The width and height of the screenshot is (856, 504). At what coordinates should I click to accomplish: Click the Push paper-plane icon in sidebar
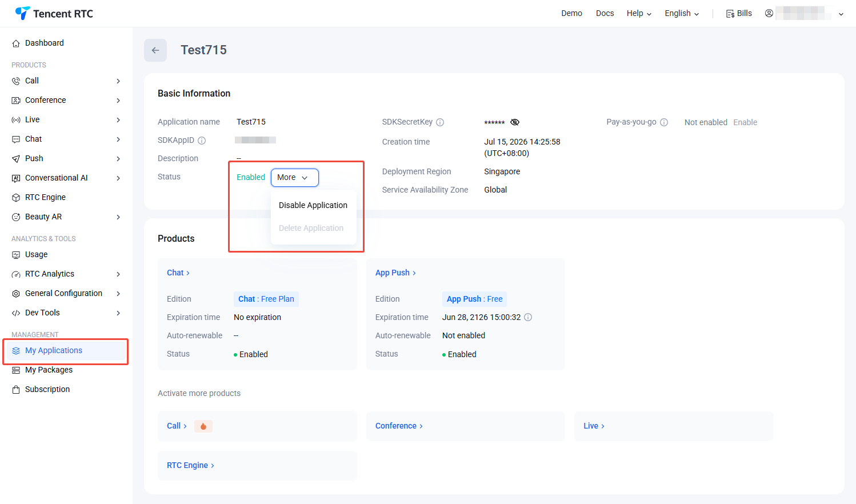click(16, 159)
